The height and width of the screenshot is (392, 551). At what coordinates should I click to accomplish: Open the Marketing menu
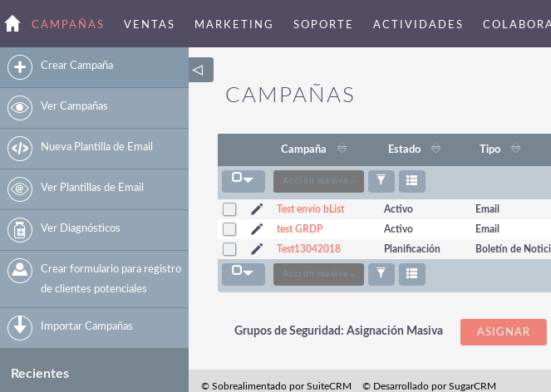(x=234, y=24)
